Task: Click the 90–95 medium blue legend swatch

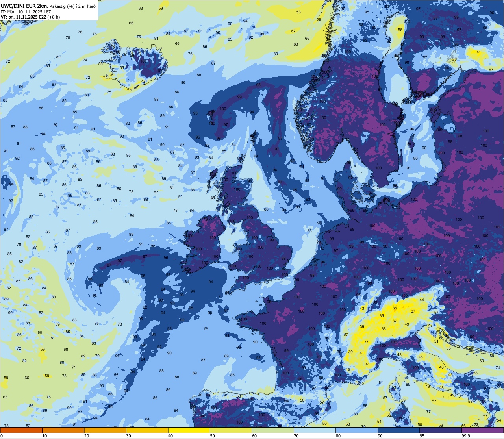Action: [x=398, y=430]
